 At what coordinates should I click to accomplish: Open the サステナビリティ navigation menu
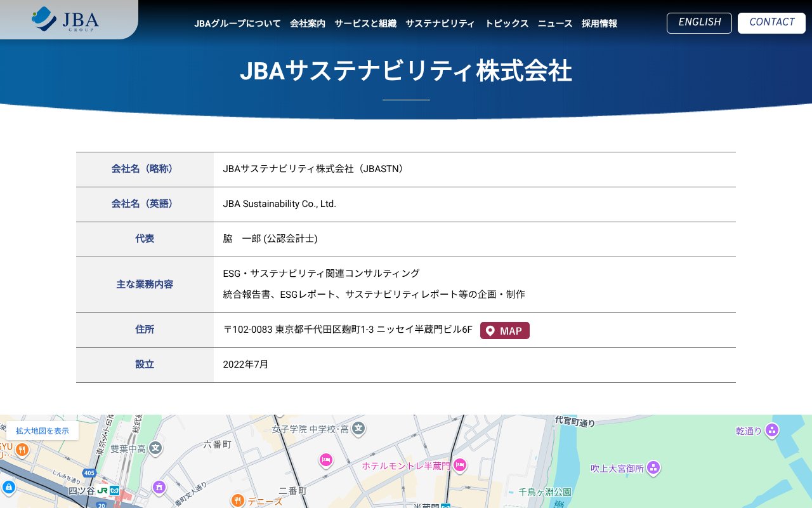(x=440, y=23)
